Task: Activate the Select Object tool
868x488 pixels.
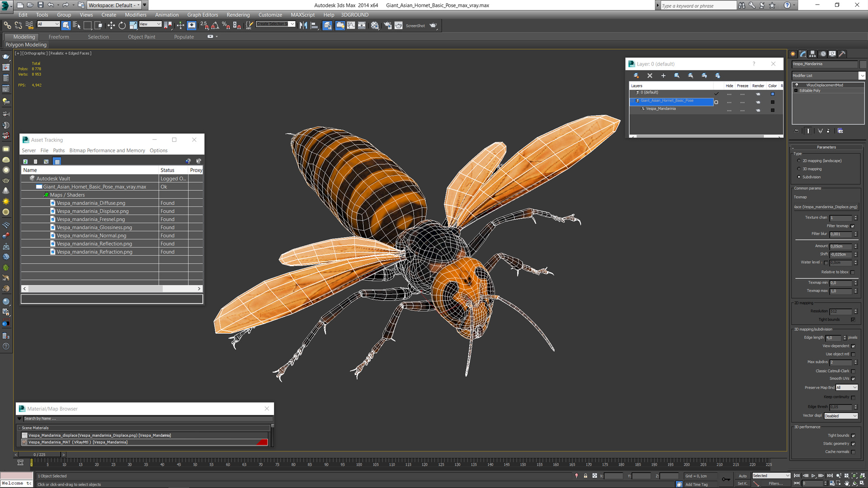Action: point(66,25)
